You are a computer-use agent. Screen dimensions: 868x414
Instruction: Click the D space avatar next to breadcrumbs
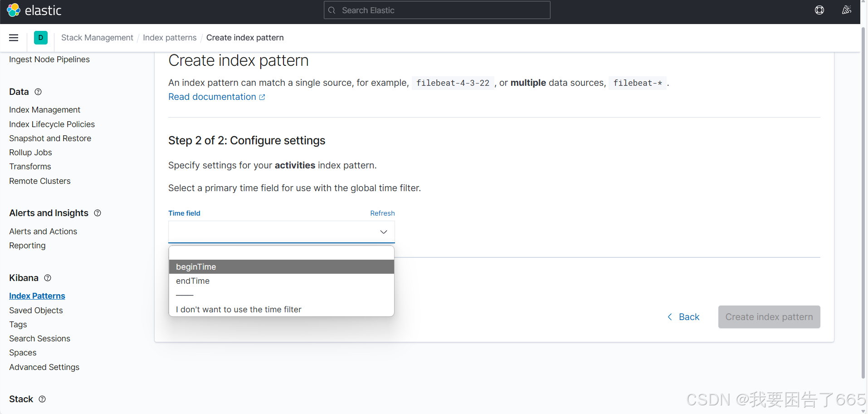pyautogui.click(x=41, y=38)
